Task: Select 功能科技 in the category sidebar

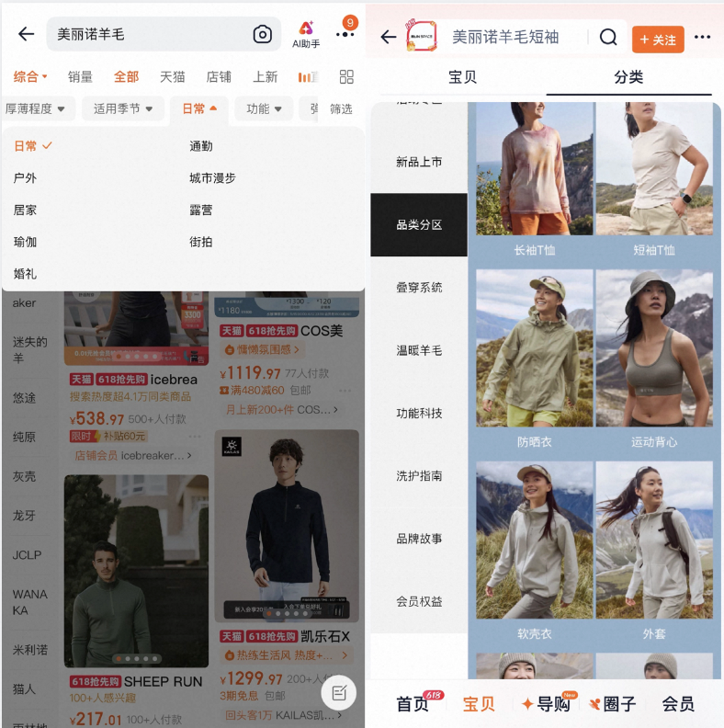Action: (x=419, y=414)
